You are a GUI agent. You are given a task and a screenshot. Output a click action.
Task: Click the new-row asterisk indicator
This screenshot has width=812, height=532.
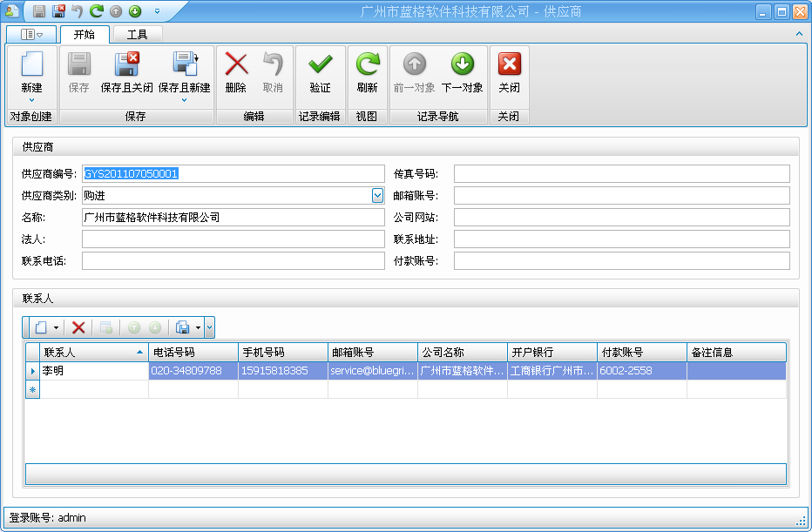(32, 389)
